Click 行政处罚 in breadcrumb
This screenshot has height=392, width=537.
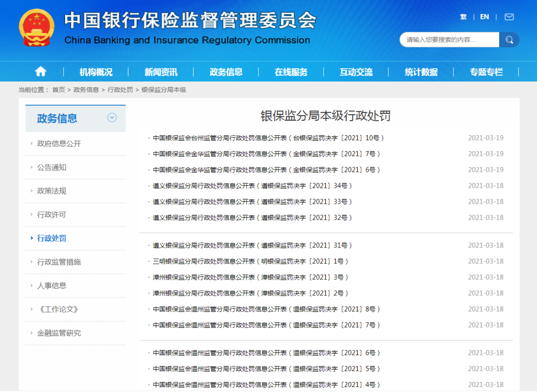click(x=120, y=89)
